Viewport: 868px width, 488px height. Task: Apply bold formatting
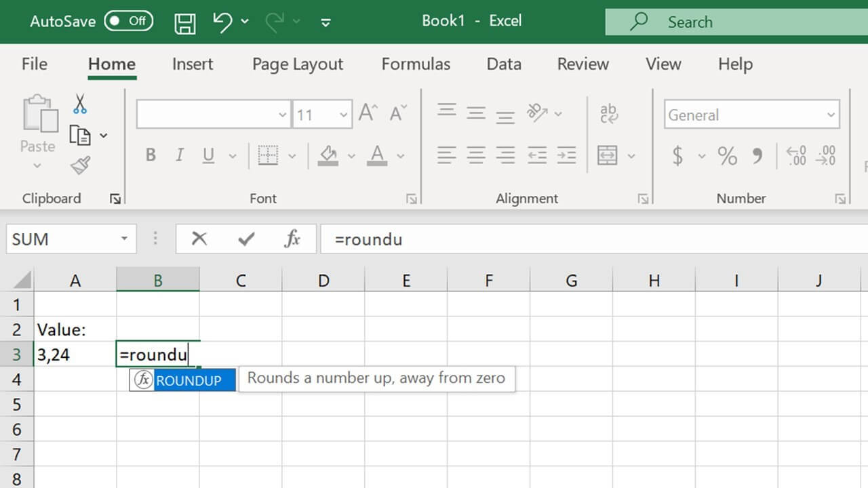pos(150,155)
